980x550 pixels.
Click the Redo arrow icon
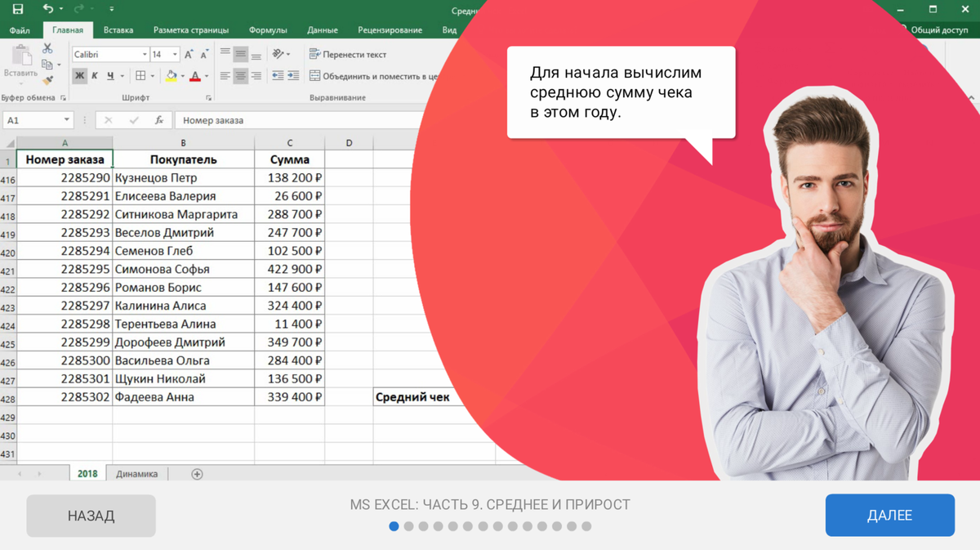tap(78, 9)
